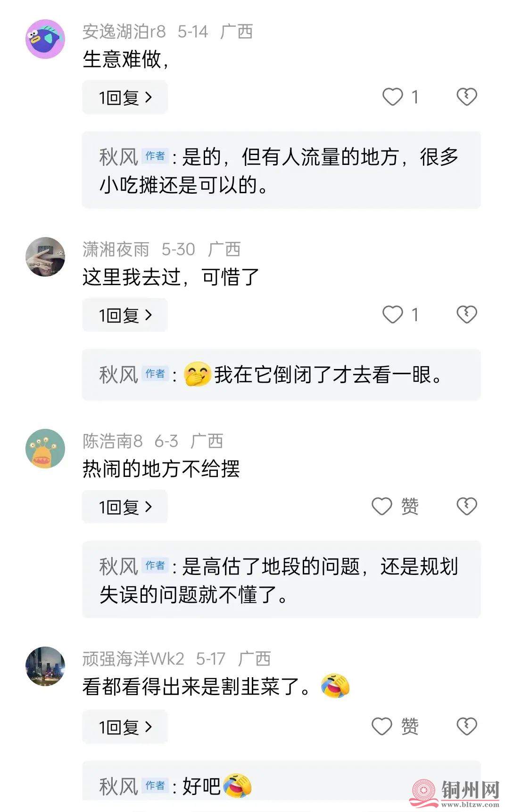Viewport: 505px width, 812px height.
Task: Dislike 顽强海洋Wk2's comment with broken heart
Action: tap(467, 727)
